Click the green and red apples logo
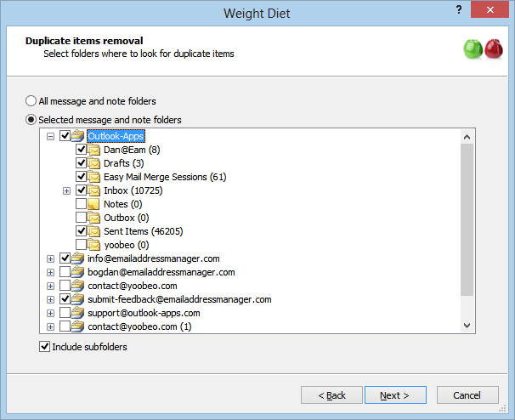 482,49
